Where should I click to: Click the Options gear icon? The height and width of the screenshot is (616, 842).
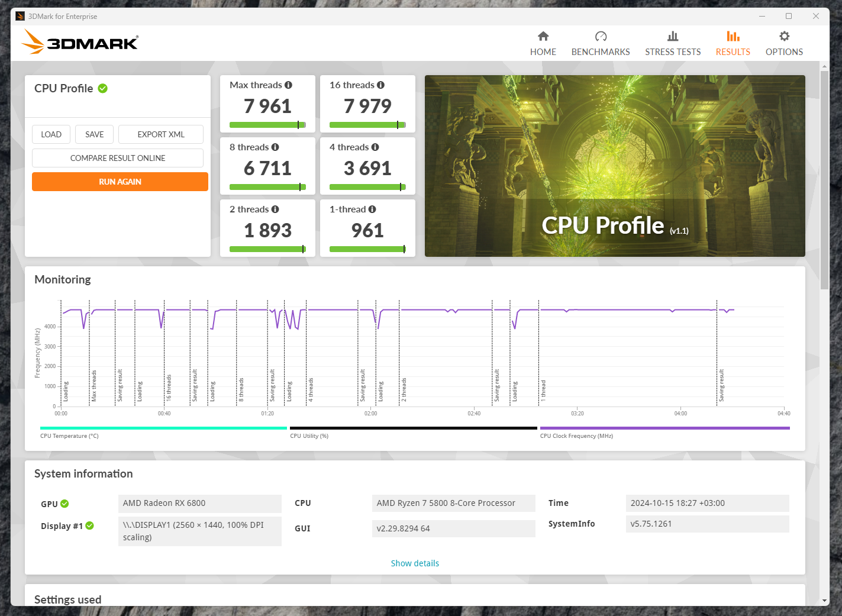coord(784,36)
